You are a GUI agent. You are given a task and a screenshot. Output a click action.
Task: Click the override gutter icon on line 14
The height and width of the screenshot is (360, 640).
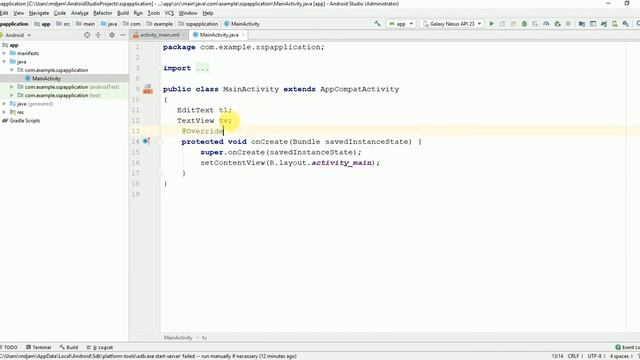(146, 141)
